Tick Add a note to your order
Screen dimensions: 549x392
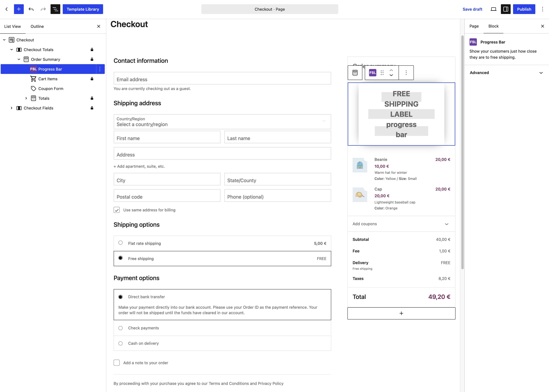[x=117, y=363]
